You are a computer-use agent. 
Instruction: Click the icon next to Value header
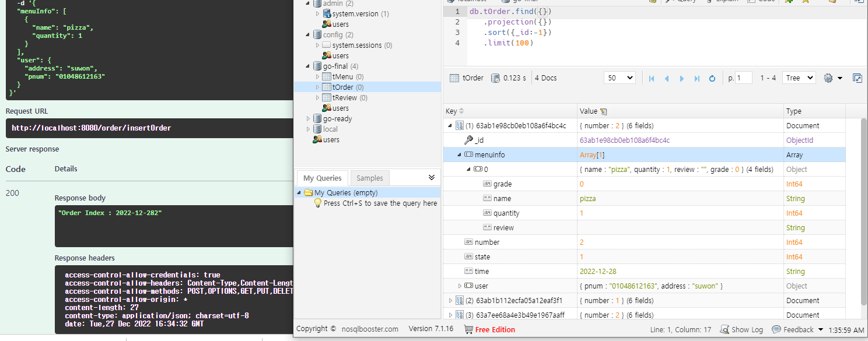coord(604,111)
